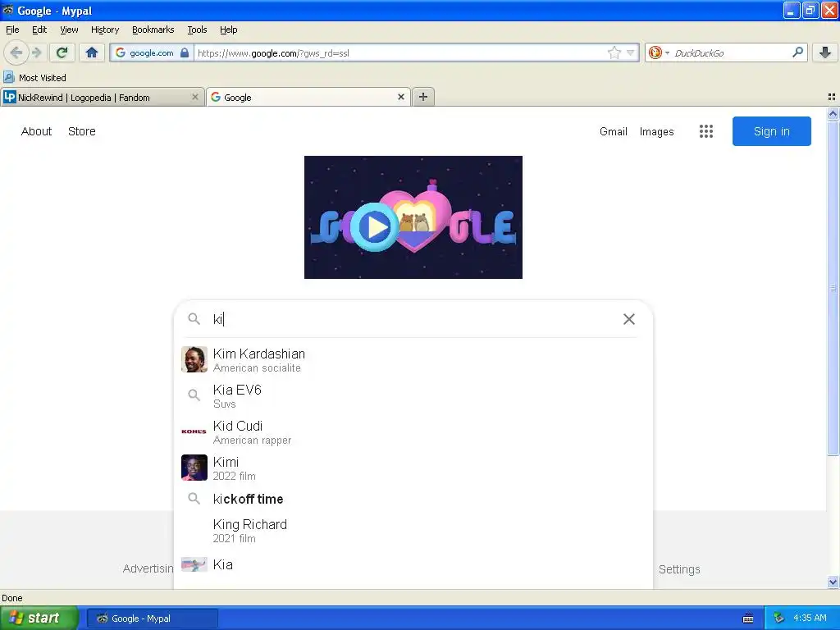Open the Gmail link
The image size is (840, 630).
(614, 131)
